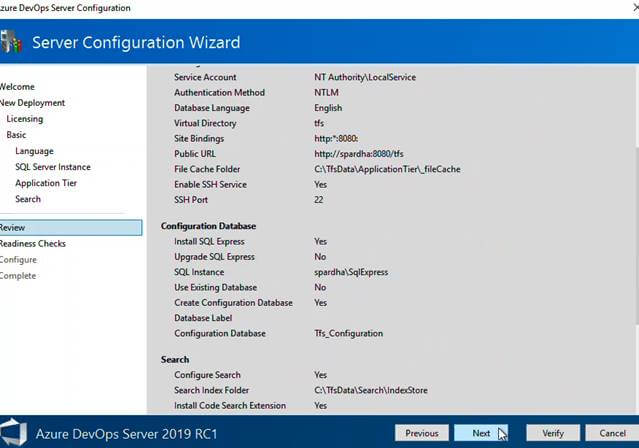This screenshot has width=639, height=448.
Task: Select the Configure step in sidebar
Action: (x=18, y=260)
